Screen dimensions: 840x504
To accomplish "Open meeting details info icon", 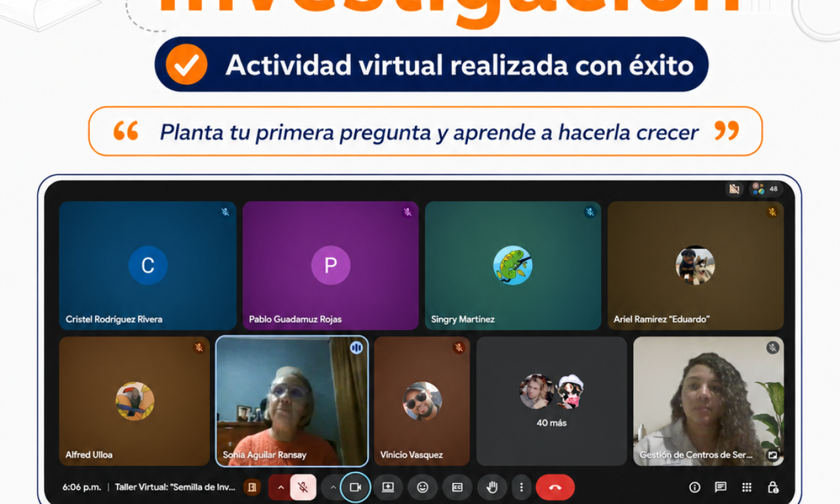I will [x=694, y=488].
